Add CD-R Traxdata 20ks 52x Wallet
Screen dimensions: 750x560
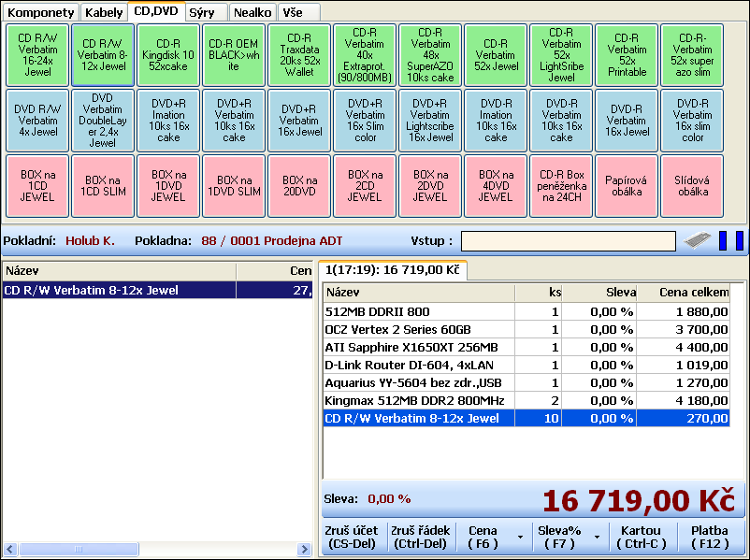click(x=299, y=55)
